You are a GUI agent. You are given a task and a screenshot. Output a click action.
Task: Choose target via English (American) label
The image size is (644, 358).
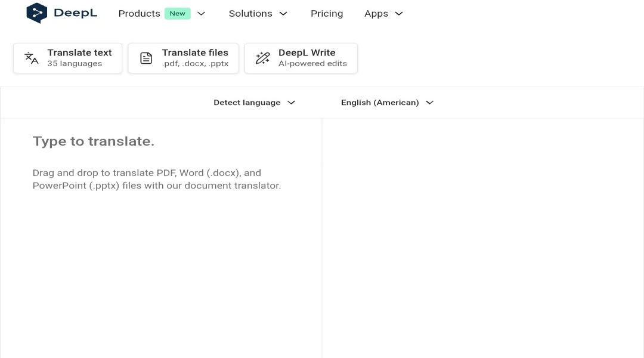(380, 103)
